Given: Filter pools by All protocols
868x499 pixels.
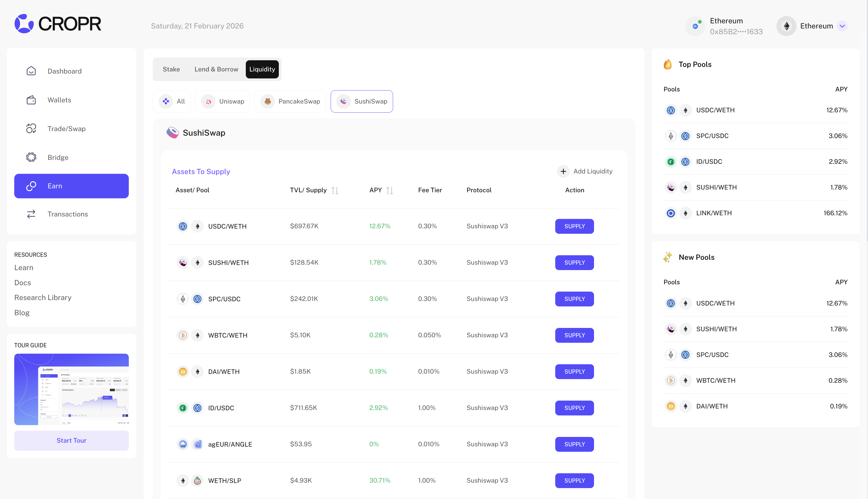Looking at the screenshot, I should pos(172,101).
